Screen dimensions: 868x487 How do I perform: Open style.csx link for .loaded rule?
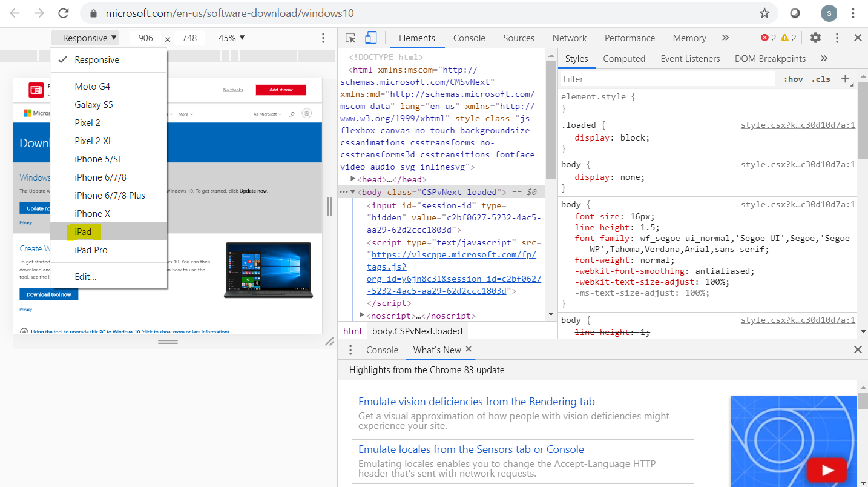pos(798,125)
